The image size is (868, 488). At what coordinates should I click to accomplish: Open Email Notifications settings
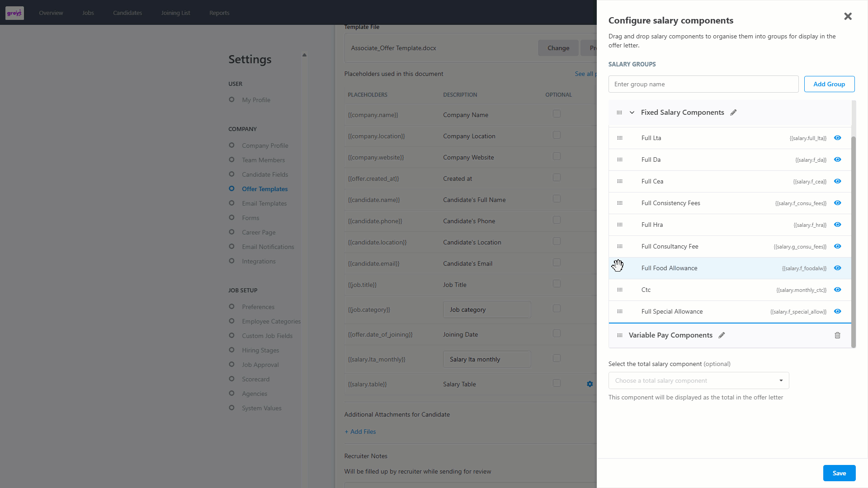(x=268, y=247)
